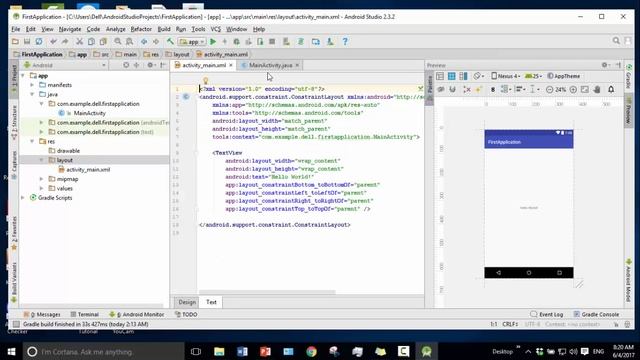The height and width of the screenshot is (360, 640).
Task: Click the AppTheme theme button
Action: 564,76
